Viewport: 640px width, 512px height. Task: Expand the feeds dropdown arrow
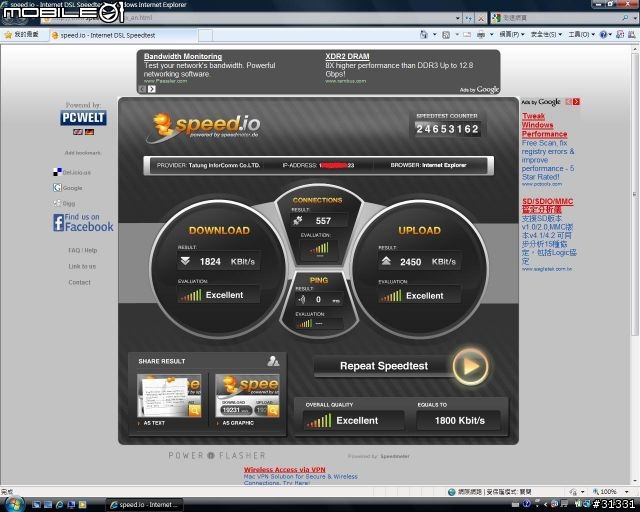point(457,35)
